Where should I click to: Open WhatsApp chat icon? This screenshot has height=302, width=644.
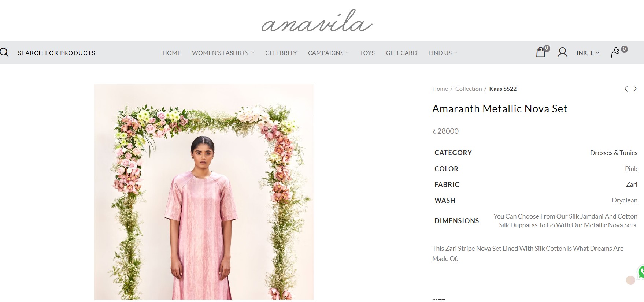click(641, 272)
